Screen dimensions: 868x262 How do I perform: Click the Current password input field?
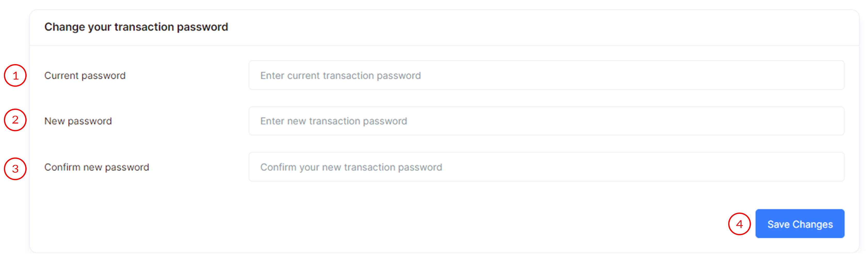tap(546, 75)
